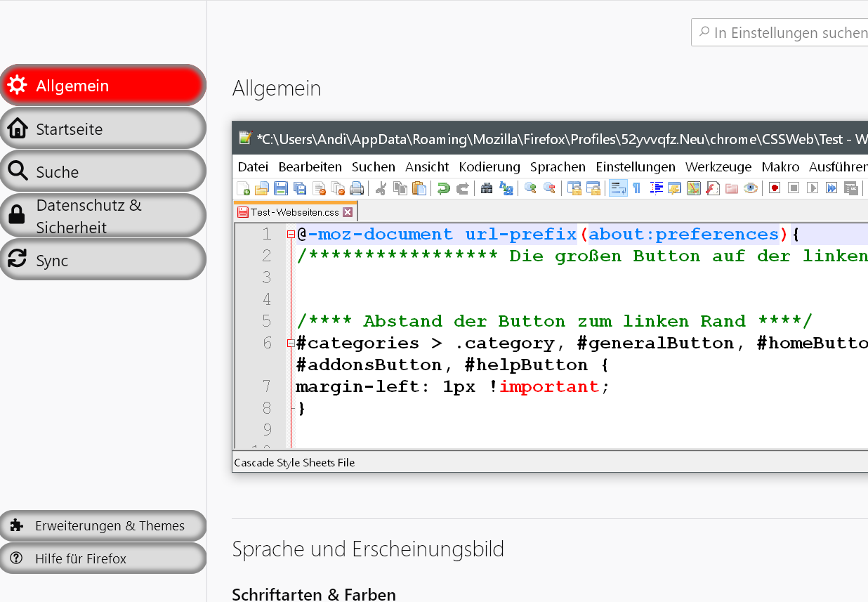Click the Open file folder icon
Screen dimensions: 868x602
pyautogui.click(x=262, y=188)
